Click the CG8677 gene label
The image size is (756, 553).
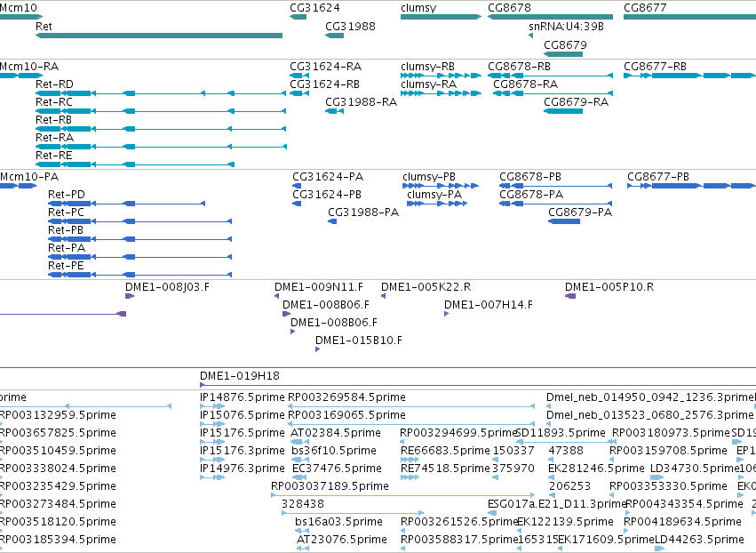[x=645, y=8]
